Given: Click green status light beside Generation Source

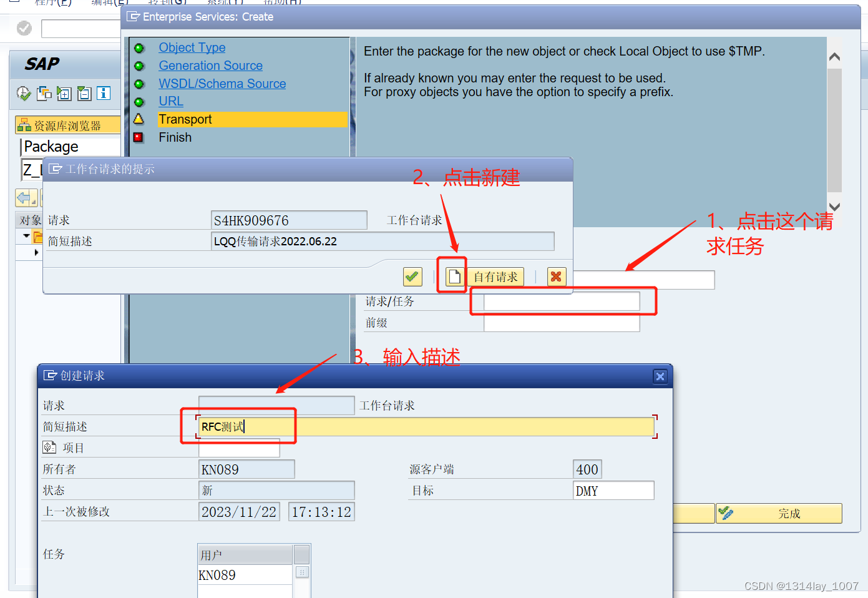Looking at the screenshot, I should point(139,66).
